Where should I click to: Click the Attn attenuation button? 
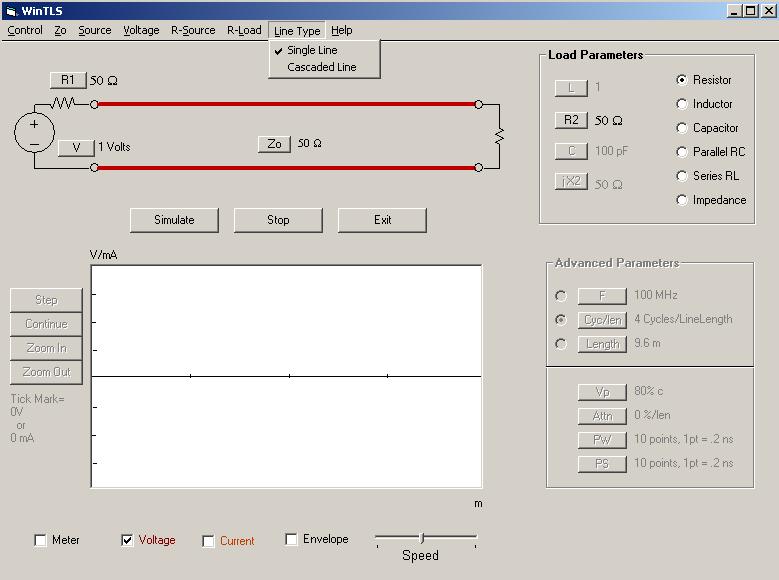[x=602, y=416]
